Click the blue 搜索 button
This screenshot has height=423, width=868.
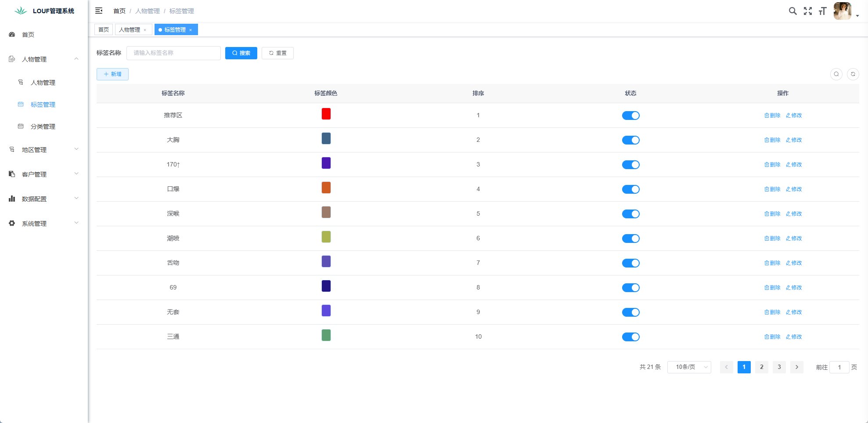tap(241, 53)
